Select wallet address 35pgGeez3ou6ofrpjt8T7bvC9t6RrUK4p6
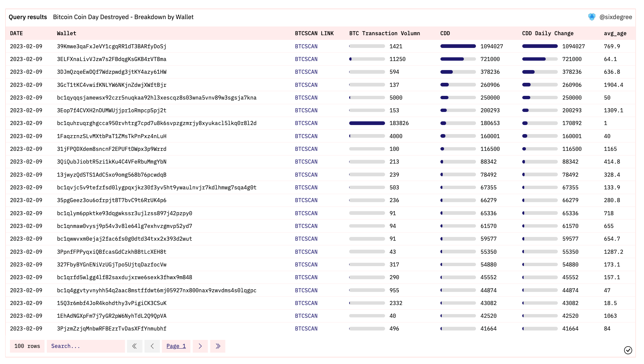Screen dimensions: 644x364 112,200
